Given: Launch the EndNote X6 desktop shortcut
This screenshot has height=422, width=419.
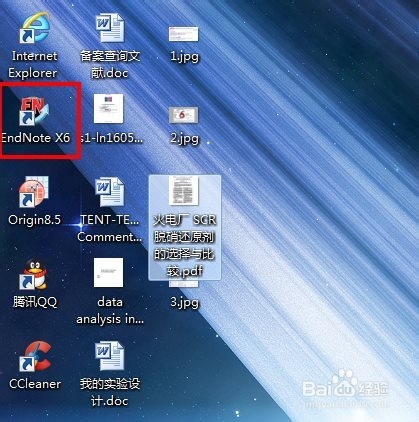Looking at the screenshot, I should [34, 111].
